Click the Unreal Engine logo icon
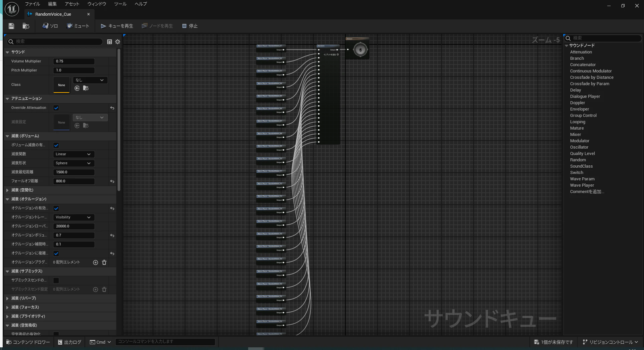Image resolution: width=644 pixels, height=350 pixels. [x=12, y=9]
